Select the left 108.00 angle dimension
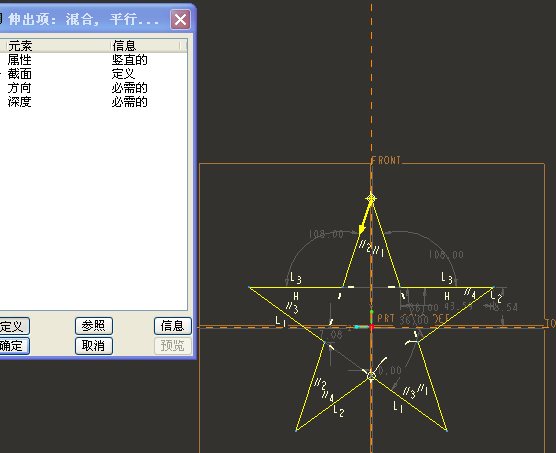This screenshot has height=453, width=556. coord(326,234)
